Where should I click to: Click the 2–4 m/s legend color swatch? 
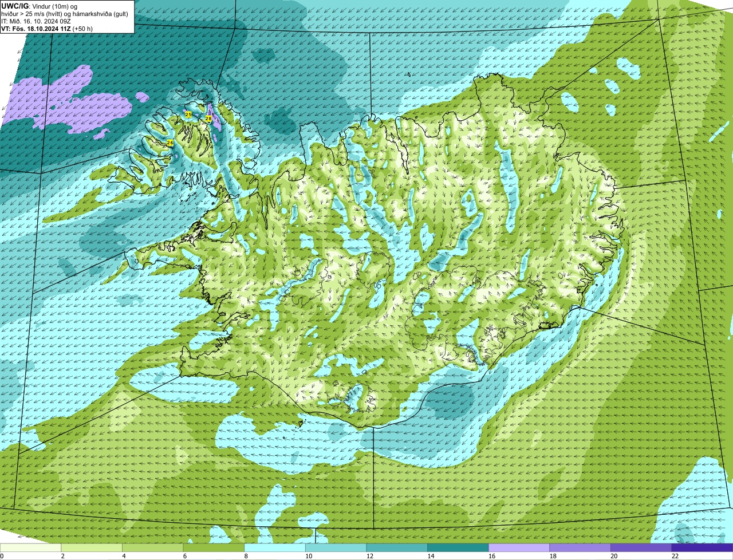[x=92, y=547]
